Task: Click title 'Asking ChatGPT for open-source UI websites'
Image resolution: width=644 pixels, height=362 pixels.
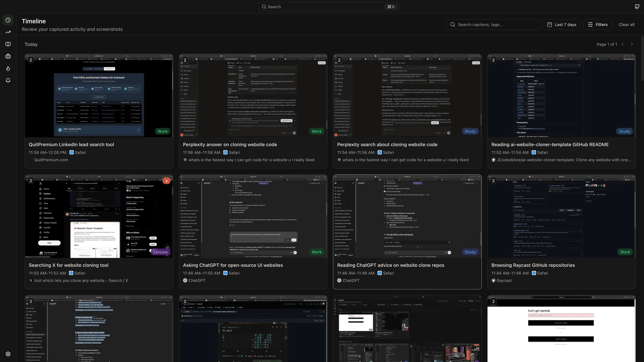Action: coord(233,265)
